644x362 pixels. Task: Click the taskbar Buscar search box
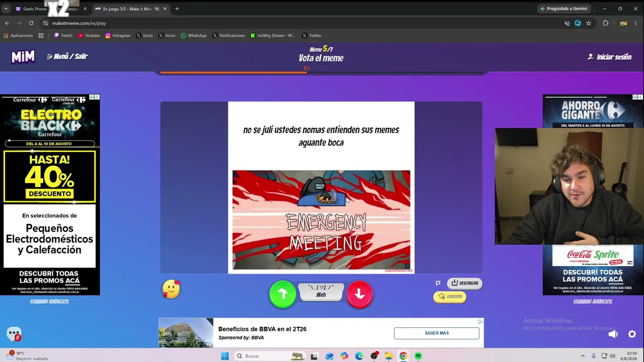click(x=271, y=356)
